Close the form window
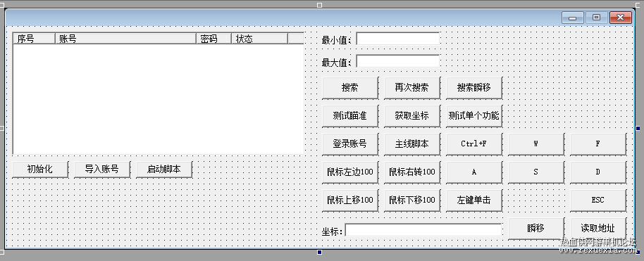 [x=620, y=18]
